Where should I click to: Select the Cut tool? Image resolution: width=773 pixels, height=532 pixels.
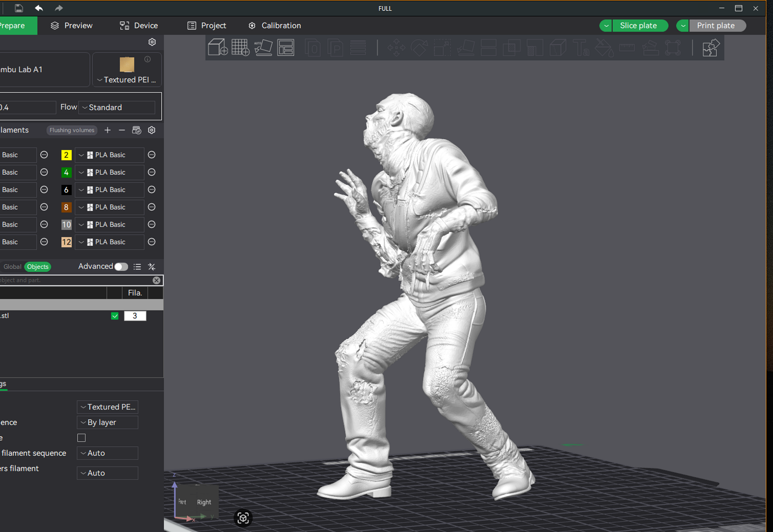488,48
